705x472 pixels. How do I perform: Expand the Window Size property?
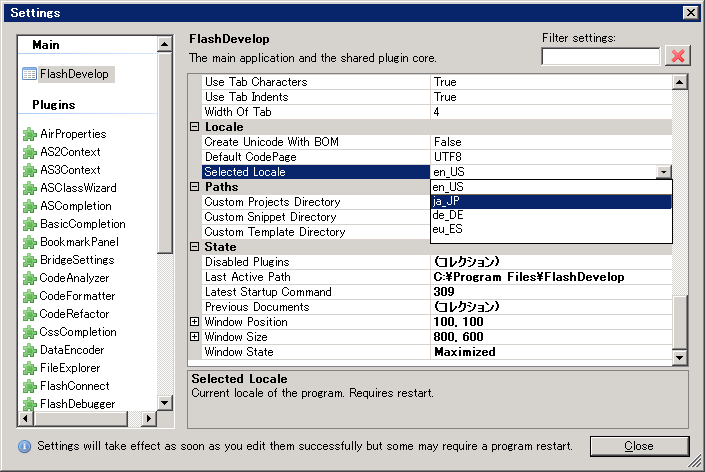click(195, 337)
